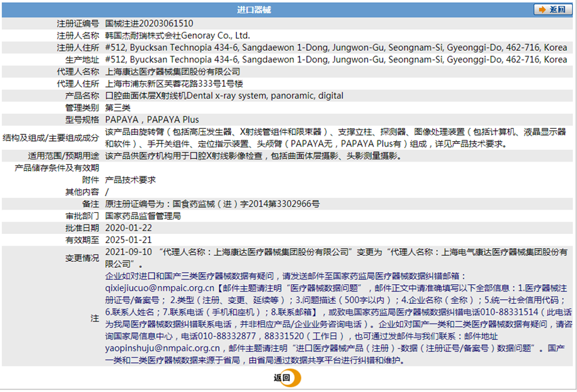Click the 注 label beside blue note
This screenshot has height=392, width=577.
point(95,319)
